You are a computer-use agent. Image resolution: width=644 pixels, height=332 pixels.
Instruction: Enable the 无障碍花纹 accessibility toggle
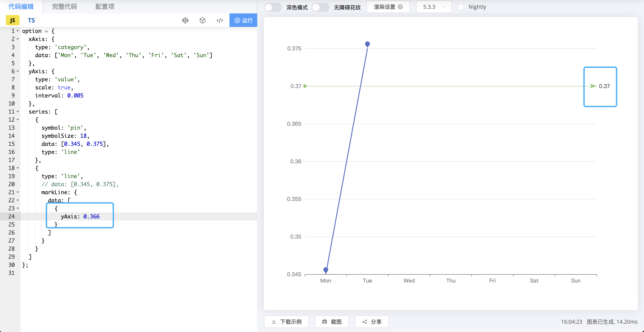pyautogui.click(x=320, y=7)
